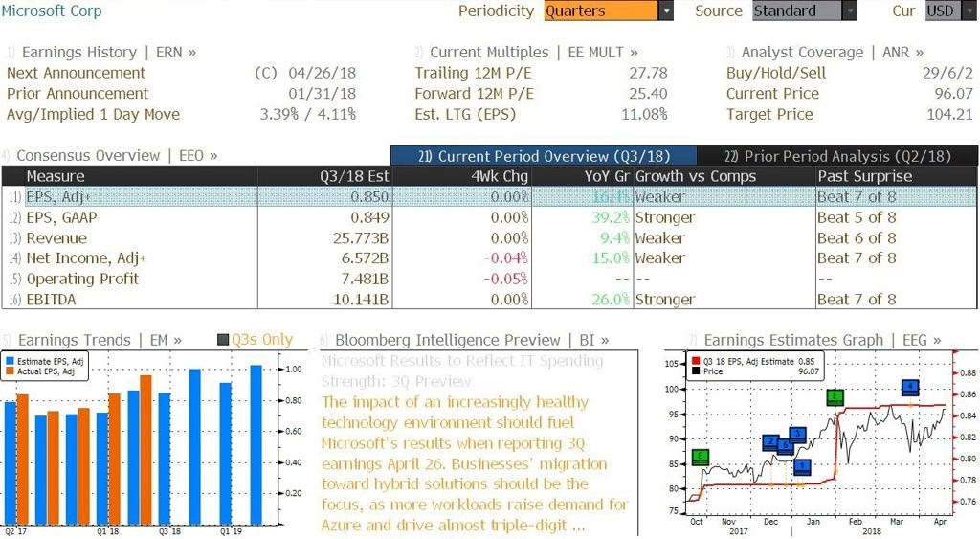Open Earnings Estimates Graph | EEG link

point(822,340)
